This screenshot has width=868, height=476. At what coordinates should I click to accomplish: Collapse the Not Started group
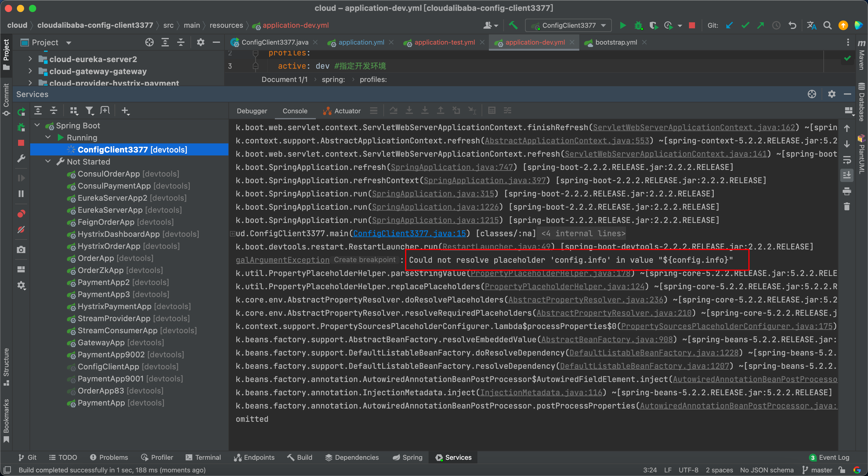pos(48,161)
